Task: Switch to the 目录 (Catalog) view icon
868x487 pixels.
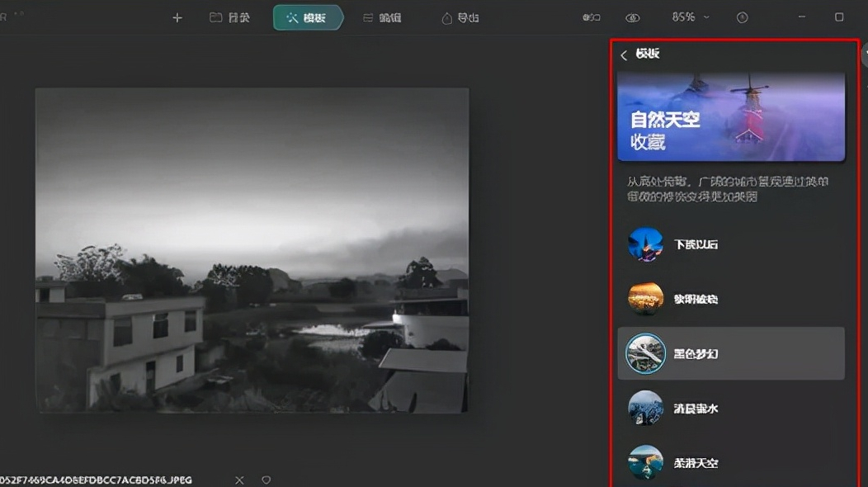Action: point(229,17)
